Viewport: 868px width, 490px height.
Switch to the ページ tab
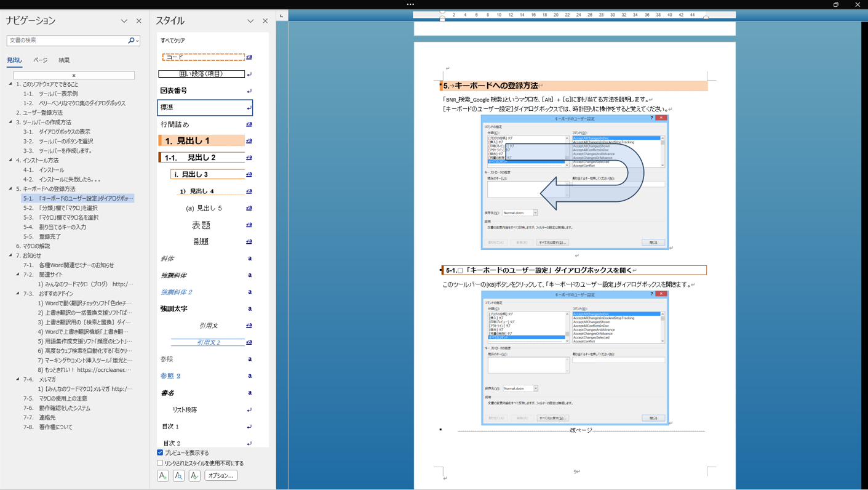41,60
